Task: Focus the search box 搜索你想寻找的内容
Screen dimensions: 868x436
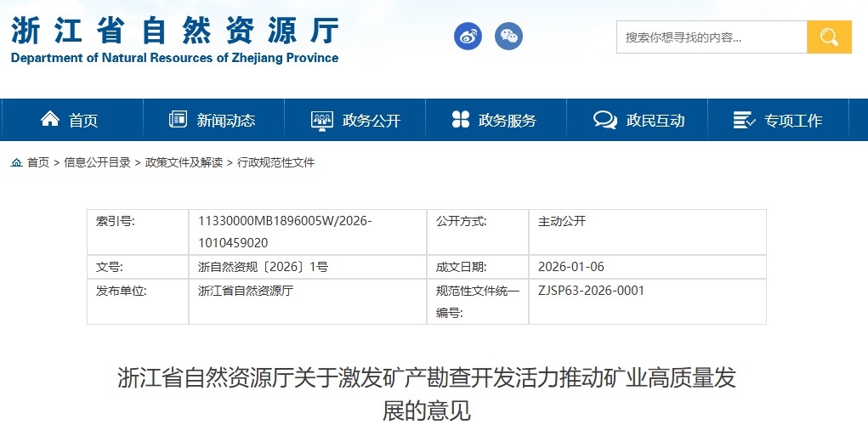Action: 712,37
